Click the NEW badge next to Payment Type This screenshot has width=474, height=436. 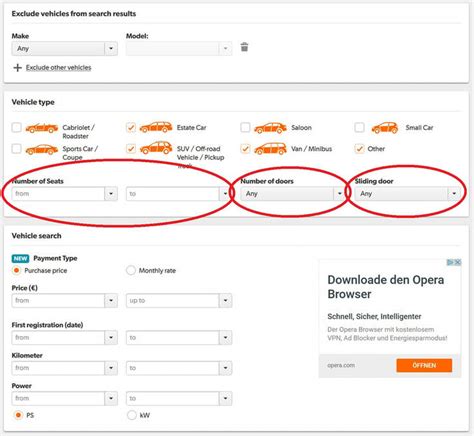tap(20, 258)
